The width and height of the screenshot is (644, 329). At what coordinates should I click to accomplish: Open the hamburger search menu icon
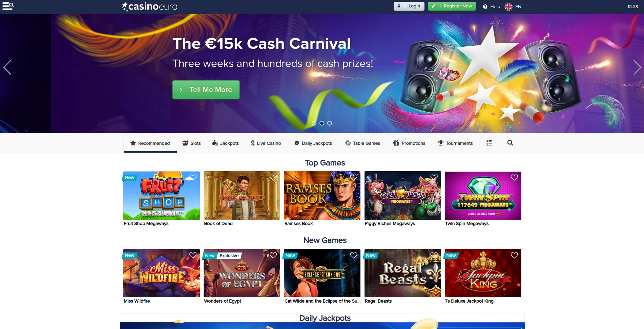pos(8,6)
